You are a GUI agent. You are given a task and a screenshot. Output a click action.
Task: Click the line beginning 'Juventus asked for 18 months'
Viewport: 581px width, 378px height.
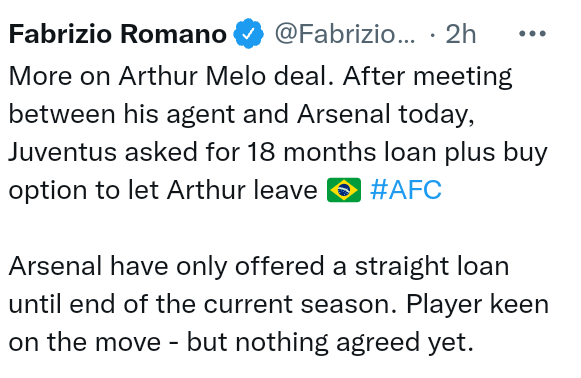278,152
